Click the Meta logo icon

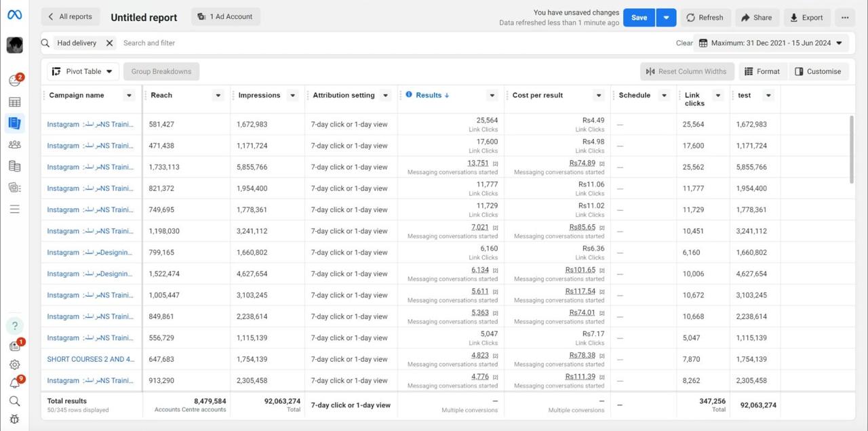[x=14, y=15]
